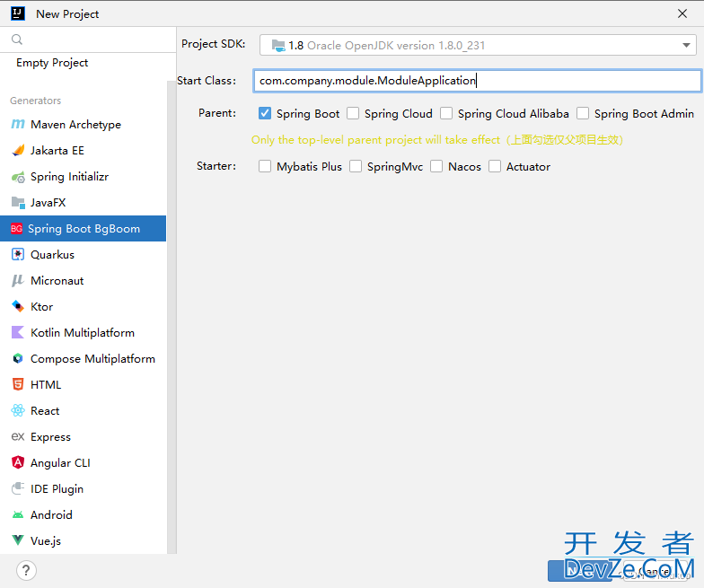The image size is (704, 588).
Task: Select Empty Project in the list
Action: tap(52, 63)
